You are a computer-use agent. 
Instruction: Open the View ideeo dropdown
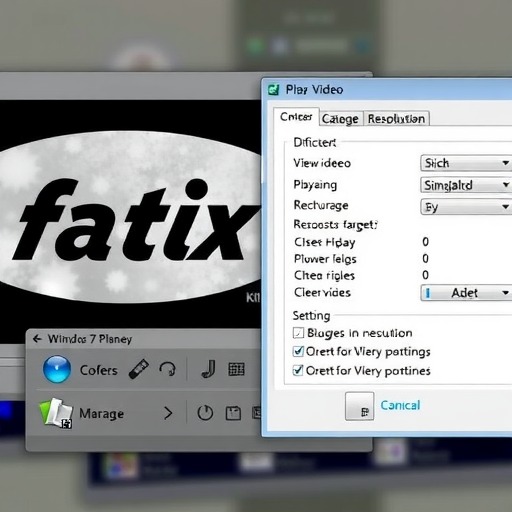[466, 163]
